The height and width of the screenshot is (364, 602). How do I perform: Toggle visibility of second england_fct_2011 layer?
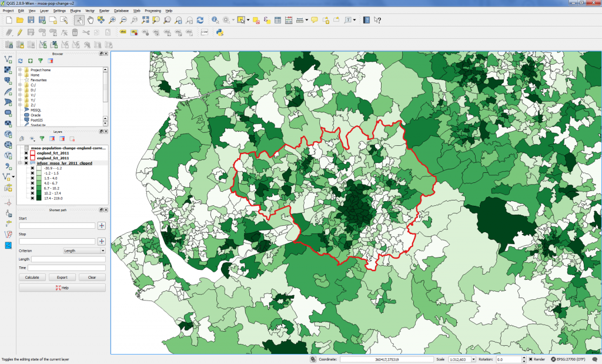point(26,158)
